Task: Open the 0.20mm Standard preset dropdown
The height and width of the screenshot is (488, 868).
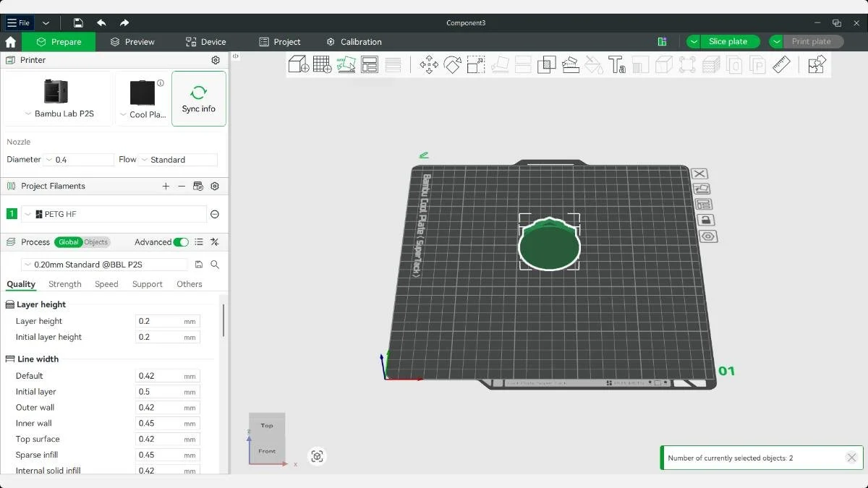Action: [104, 265]
